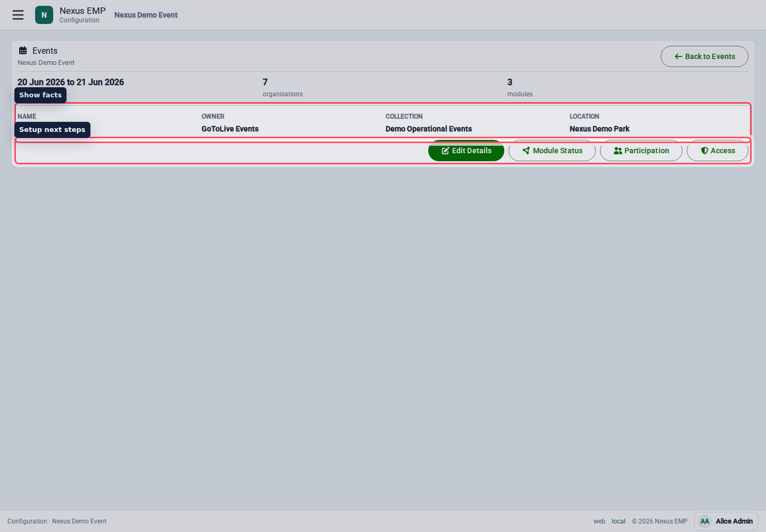Click the 'web' footer text
This screenshot has height=532, width=766.
tap(600, 521)
